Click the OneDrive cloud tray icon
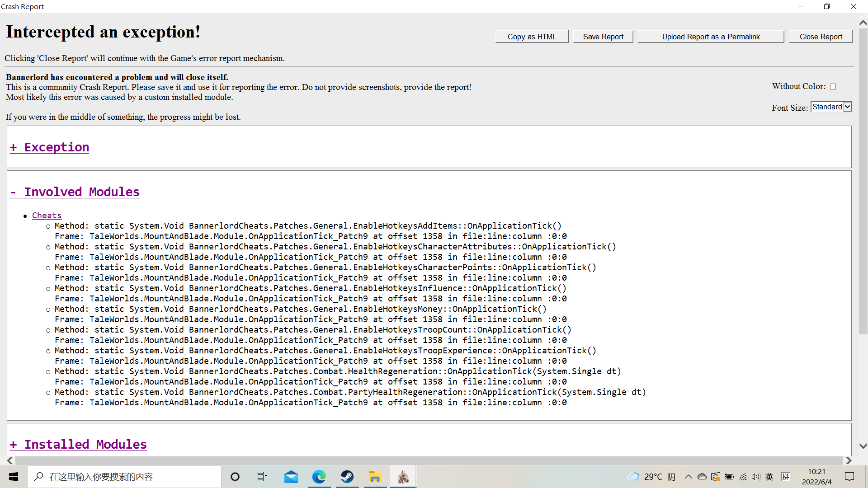Image resolution: width=868 pixels, height=488 pixels. click(x=702, y=477)
